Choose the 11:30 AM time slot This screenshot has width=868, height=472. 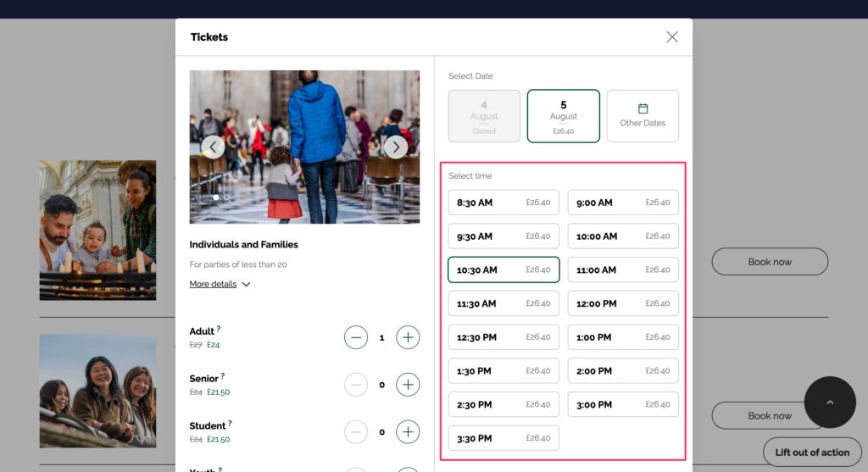click(504, 303)
